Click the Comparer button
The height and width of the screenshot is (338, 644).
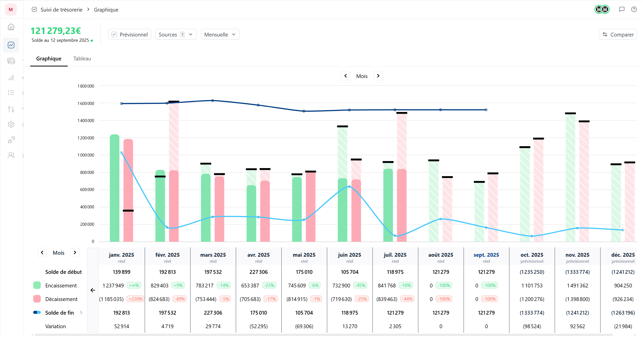tap(618, 34)
